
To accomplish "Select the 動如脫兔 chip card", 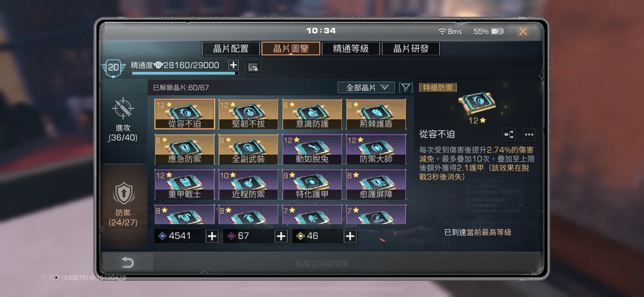I will click(x=312, y=149).
